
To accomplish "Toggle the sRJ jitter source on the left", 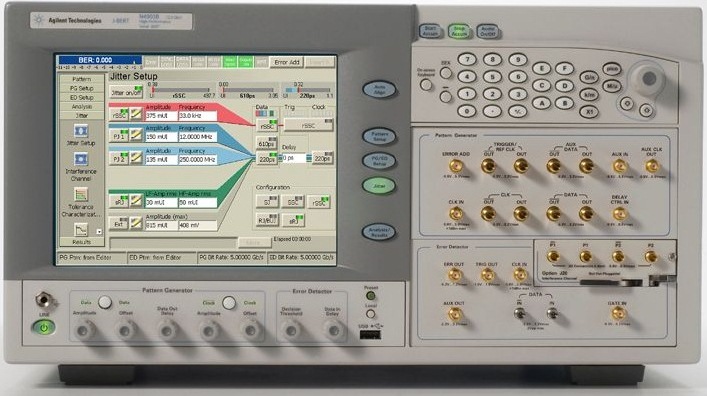I will (119, 201).
